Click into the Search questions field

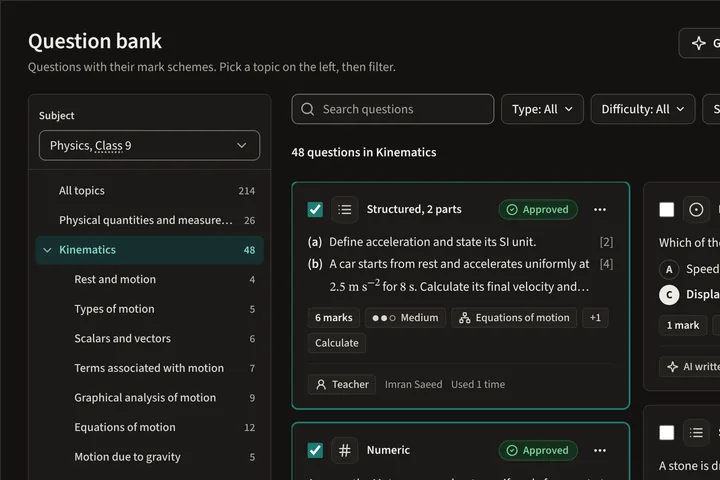[x=393, y=109]
